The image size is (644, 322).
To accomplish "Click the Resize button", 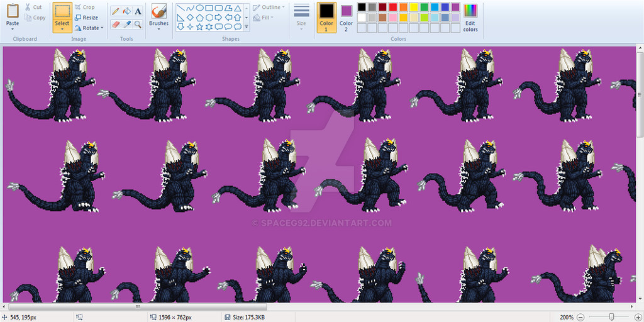I will pyautogui.click(x=86, y=18).
